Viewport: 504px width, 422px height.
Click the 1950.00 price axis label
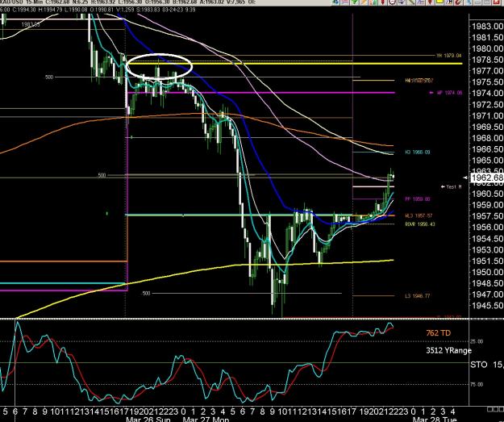coord(487,272)
